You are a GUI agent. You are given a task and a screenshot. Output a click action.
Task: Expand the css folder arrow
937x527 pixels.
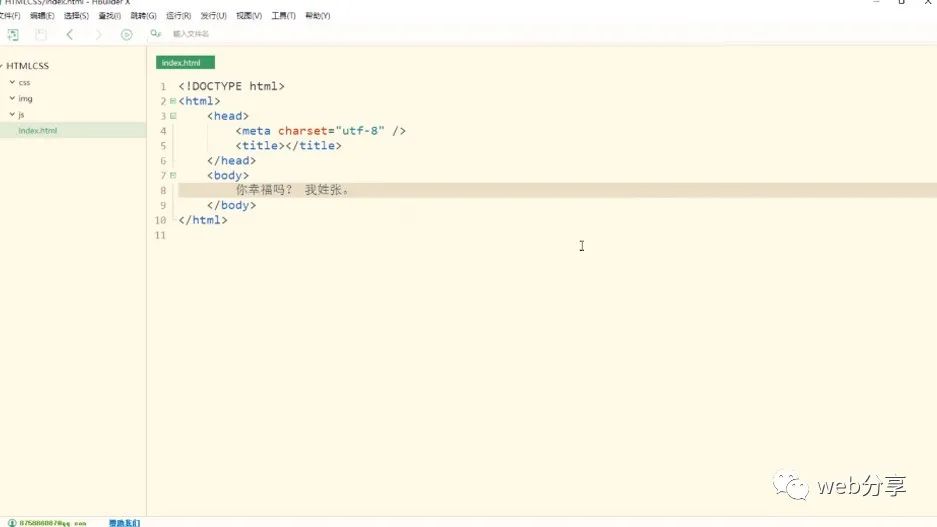pos(12,82)
